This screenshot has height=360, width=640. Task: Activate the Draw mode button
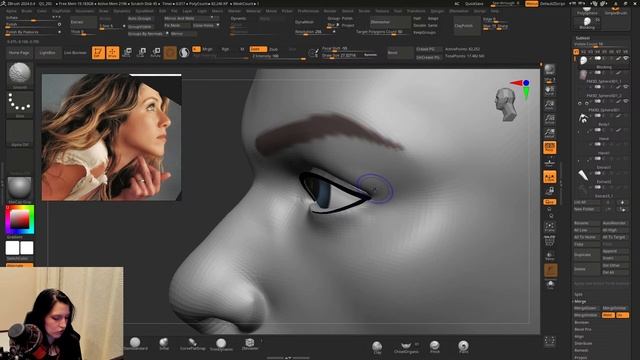[x=113, y=53]
